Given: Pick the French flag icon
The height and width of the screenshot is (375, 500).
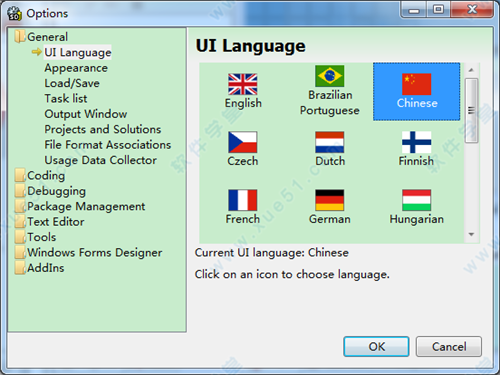Looking at the screenshot, I should [x=243, y=200].
